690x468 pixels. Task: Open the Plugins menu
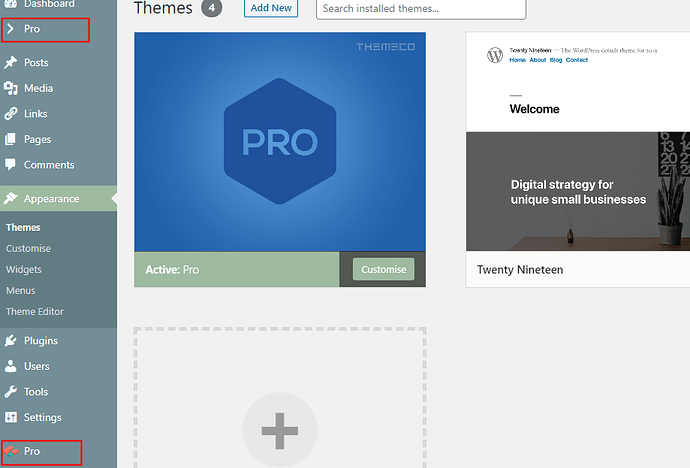(x=41, y=341)
